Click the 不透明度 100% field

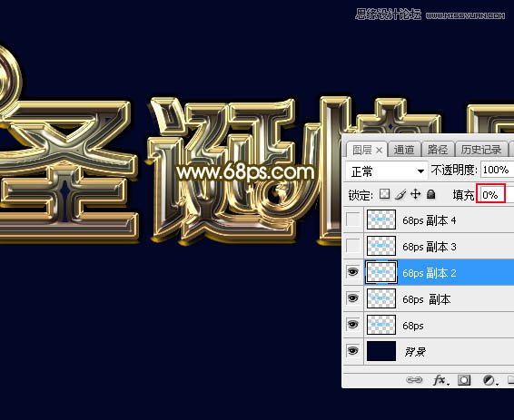[497, 170]
